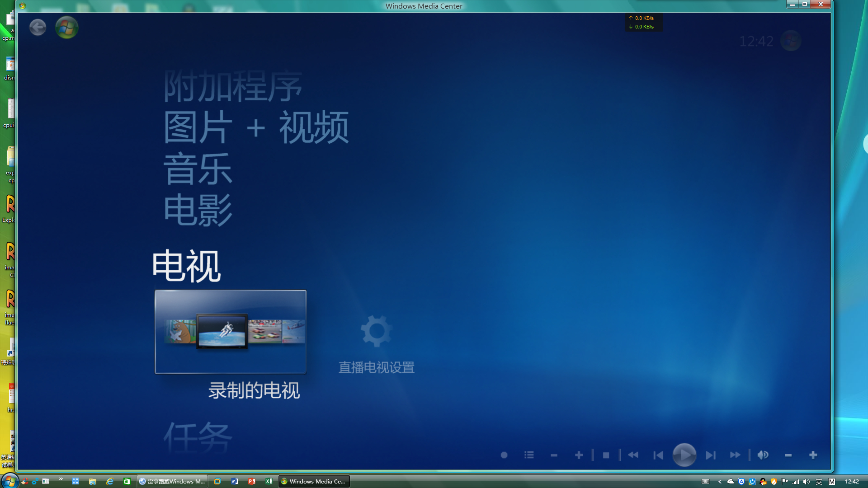This screenshot has width=868, height=488.
Task: Select 图片 + 视频 menu item
Action: click(x=256, y=127)
